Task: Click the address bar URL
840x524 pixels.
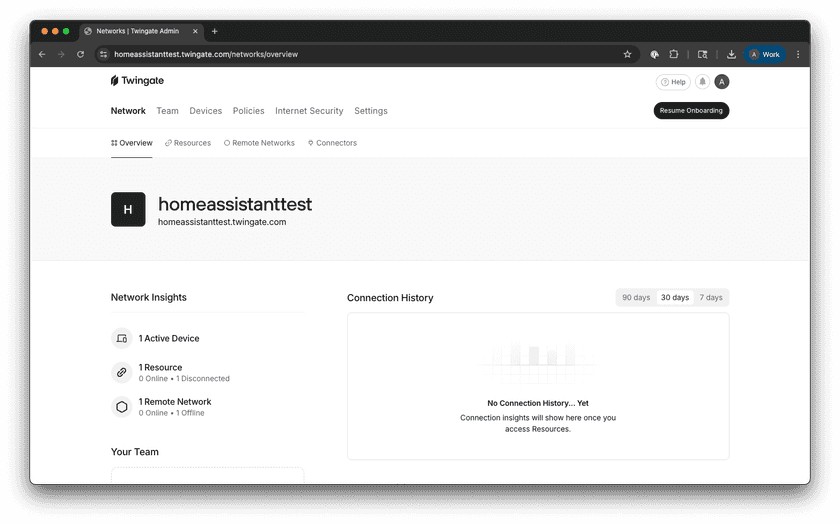Action: [206, 54]
